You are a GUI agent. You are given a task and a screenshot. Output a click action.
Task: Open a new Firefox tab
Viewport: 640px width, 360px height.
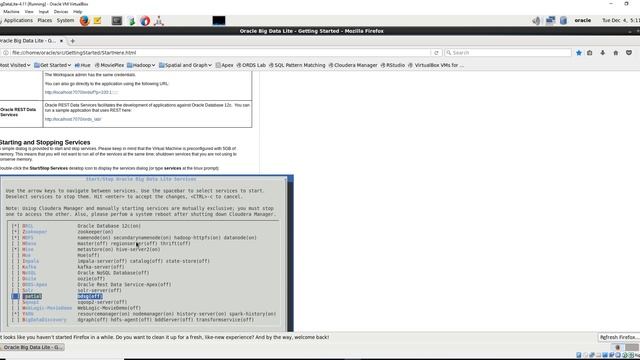[73, 41]
